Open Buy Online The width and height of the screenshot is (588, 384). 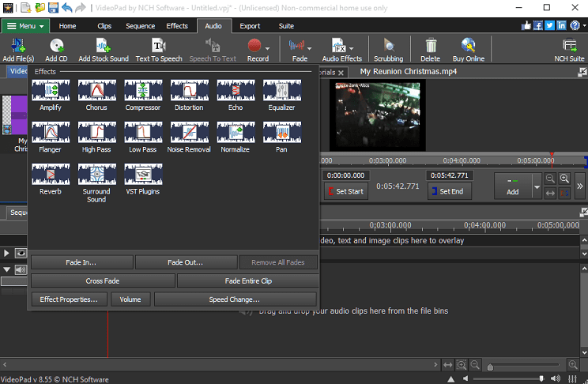(x=469, y=50)
